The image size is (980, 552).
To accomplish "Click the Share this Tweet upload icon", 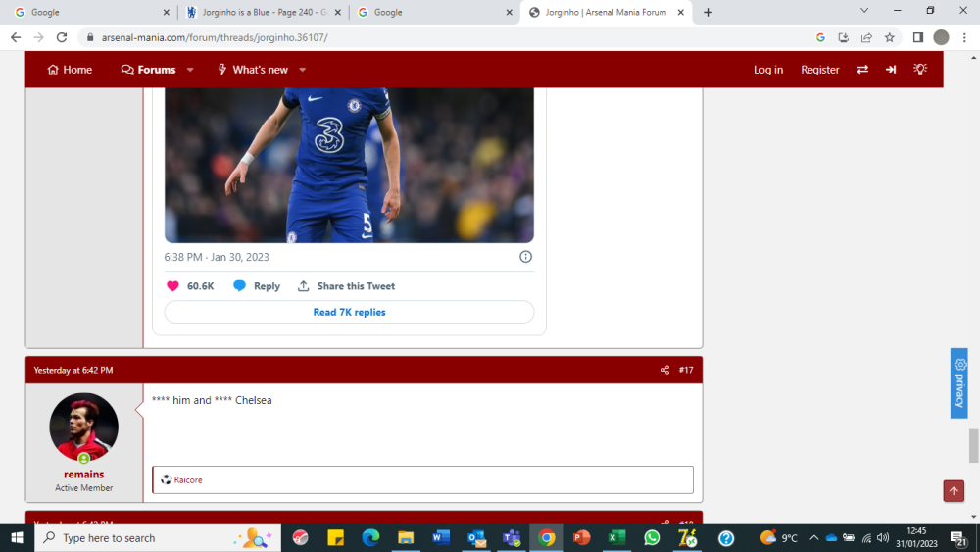I will 303,285.
